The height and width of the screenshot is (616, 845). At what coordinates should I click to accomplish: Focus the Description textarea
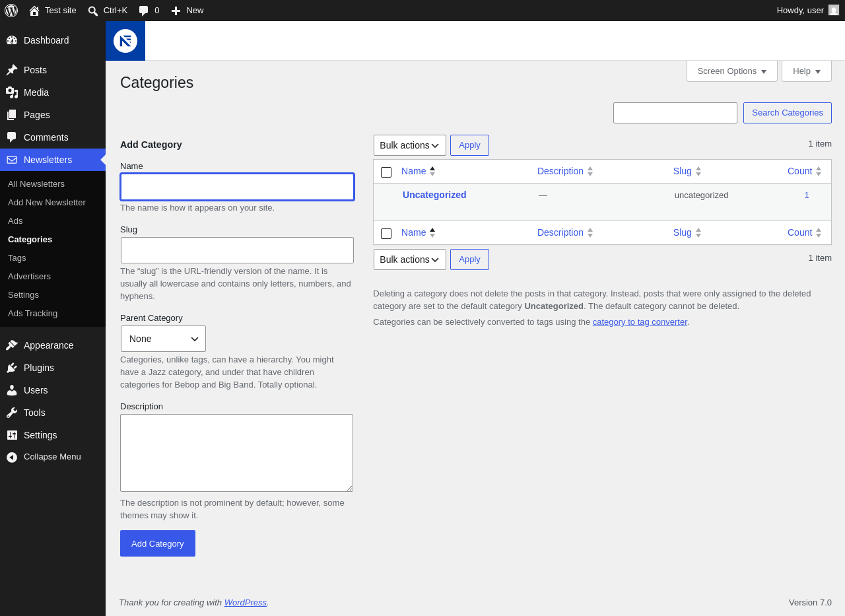(x=236, y=453)
